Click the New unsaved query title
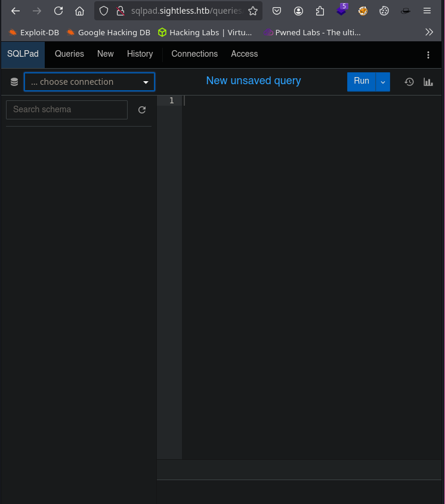445x504 pixels. [254, 81]
